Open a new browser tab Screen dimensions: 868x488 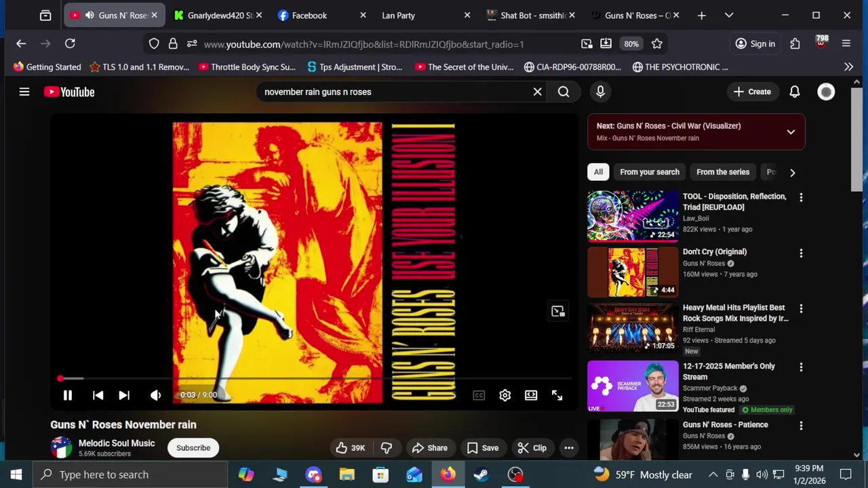point(702,15)
